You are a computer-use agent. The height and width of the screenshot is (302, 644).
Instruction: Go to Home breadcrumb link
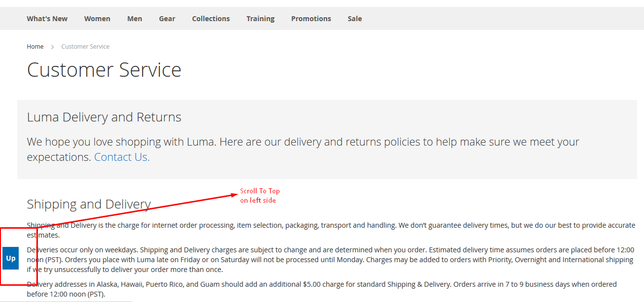pos(35,47)
